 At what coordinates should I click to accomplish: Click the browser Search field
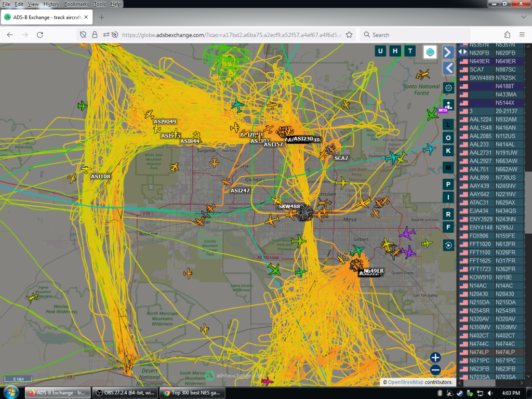pyautogui.click(x=415, y=35)
